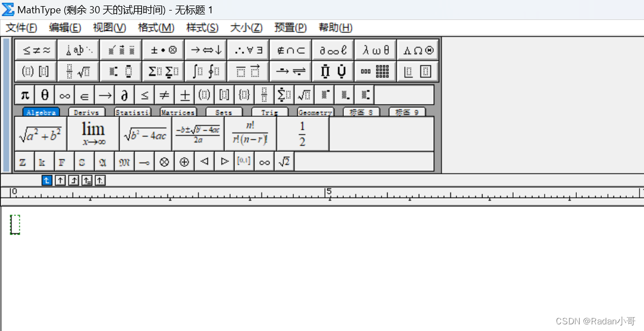The width and height of the screenshot is (644, 331).
Task: Insert the Fraktur 𝔐 symbol
Action: pos(125,162)
